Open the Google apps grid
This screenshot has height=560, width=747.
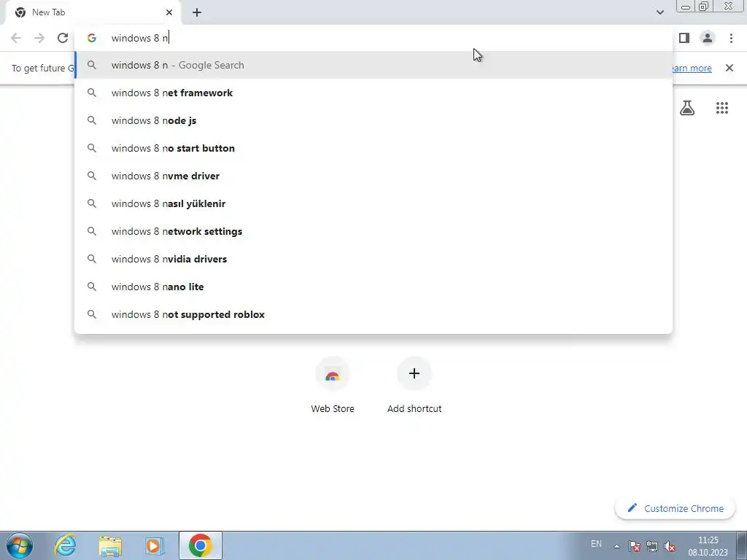click(x=722, y=108)
